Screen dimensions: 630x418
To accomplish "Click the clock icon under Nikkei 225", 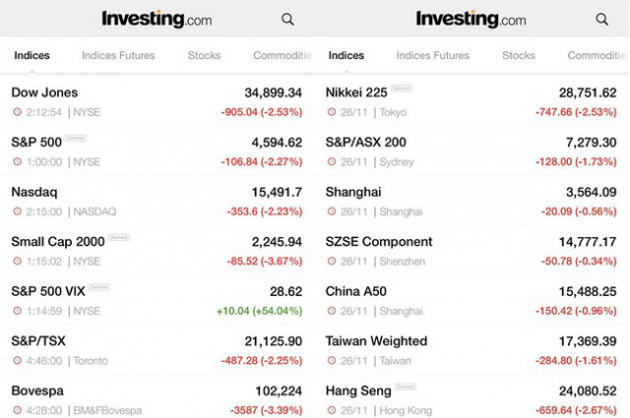I will (331, 112).
